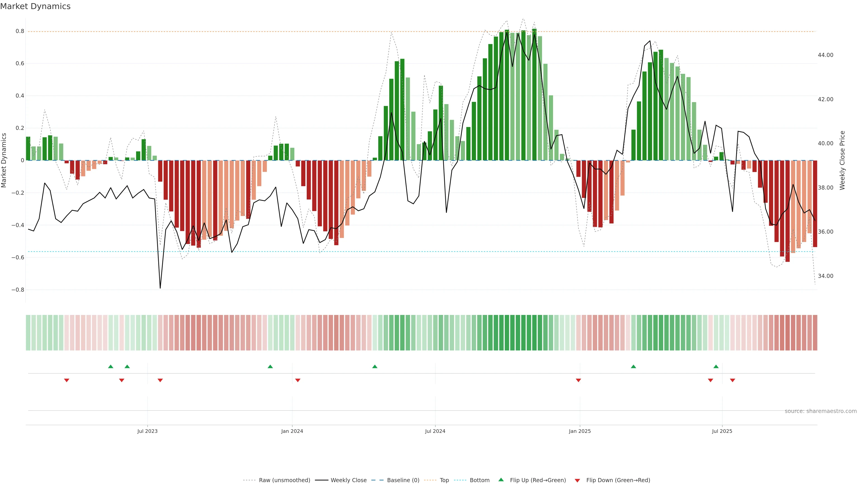Screen dimensions: 868x488
Task: Click the Flip Up green triangle legend icon
Action: click(x=501, y=480)
